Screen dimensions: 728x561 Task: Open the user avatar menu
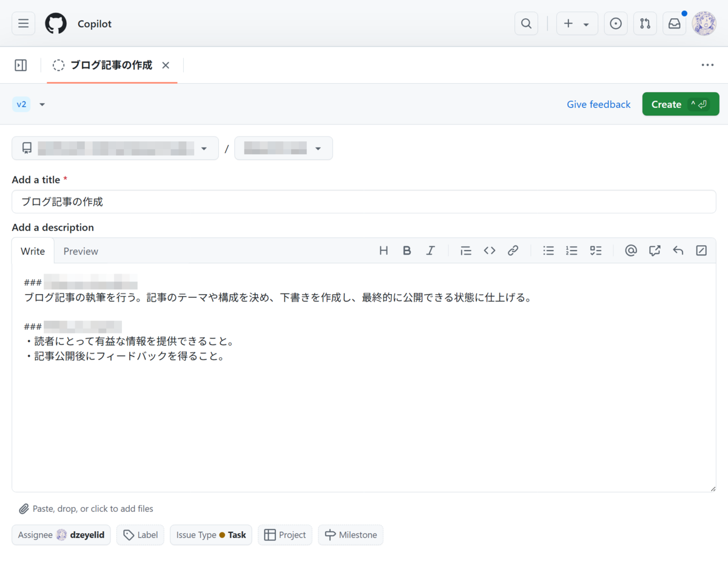704,24
